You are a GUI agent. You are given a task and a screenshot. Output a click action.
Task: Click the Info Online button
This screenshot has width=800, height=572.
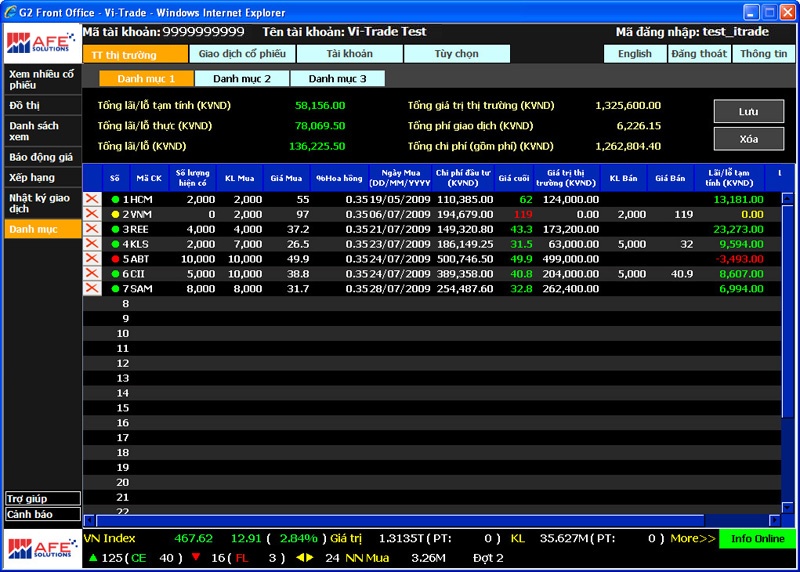(757, 538)
